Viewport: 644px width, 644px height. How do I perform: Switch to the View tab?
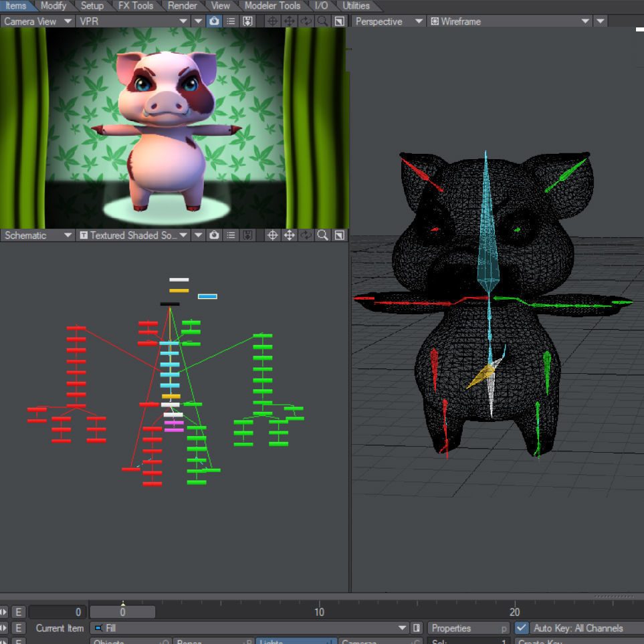[221, 6]
